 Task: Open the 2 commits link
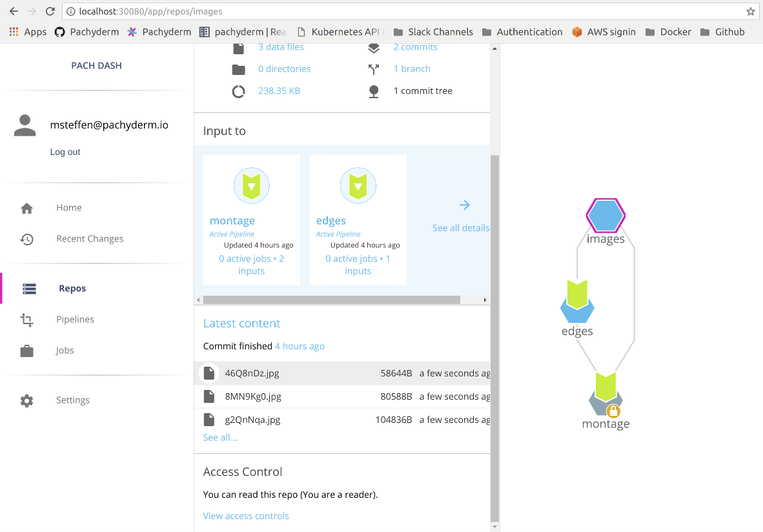coord(416,46)
